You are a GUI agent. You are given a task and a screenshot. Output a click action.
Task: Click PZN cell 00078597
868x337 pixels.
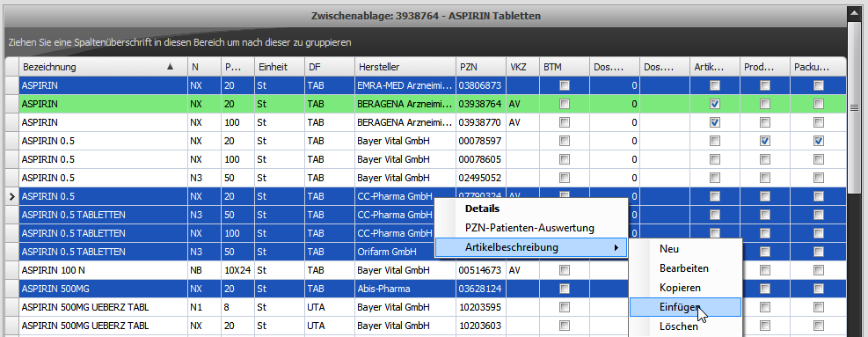pyautogui.click(x=481, y=141)
